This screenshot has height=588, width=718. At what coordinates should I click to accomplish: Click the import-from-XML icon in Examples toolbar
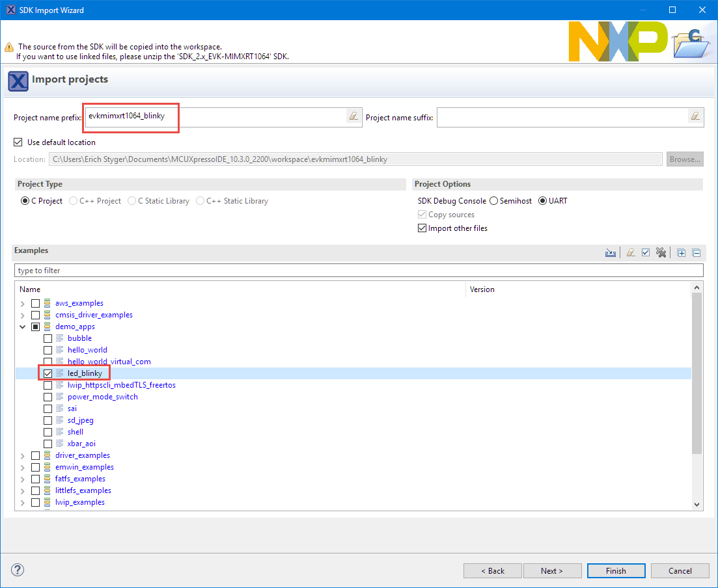[x=610, y=253]
